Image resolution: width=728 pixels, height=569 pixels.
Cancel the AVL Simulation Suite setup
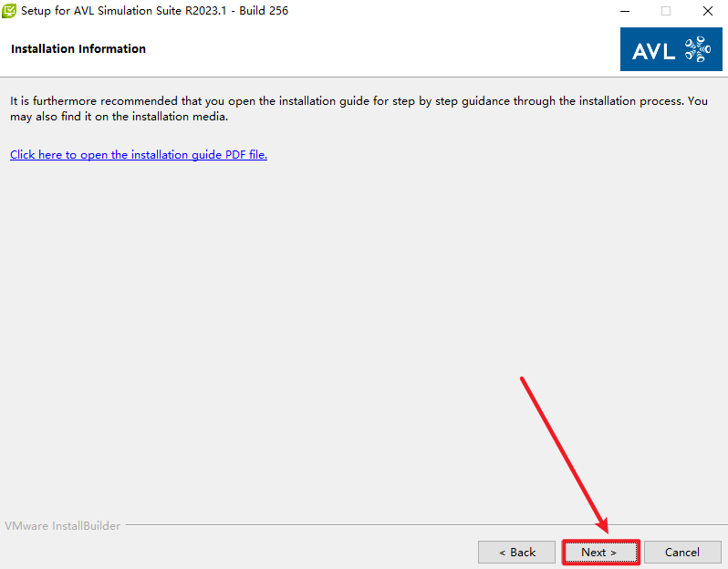[x=681, y=552]
